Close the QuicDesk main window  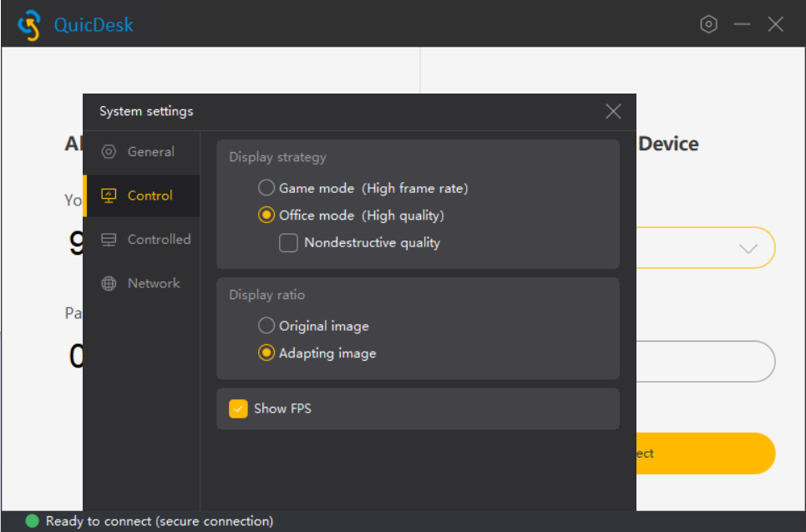(775, 24)
